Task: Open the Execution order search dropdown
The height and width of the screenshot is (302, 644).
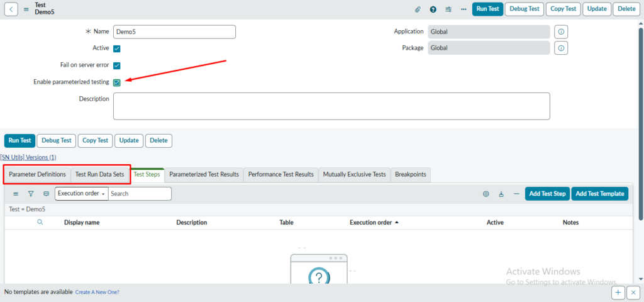Action: pos(82,194)
